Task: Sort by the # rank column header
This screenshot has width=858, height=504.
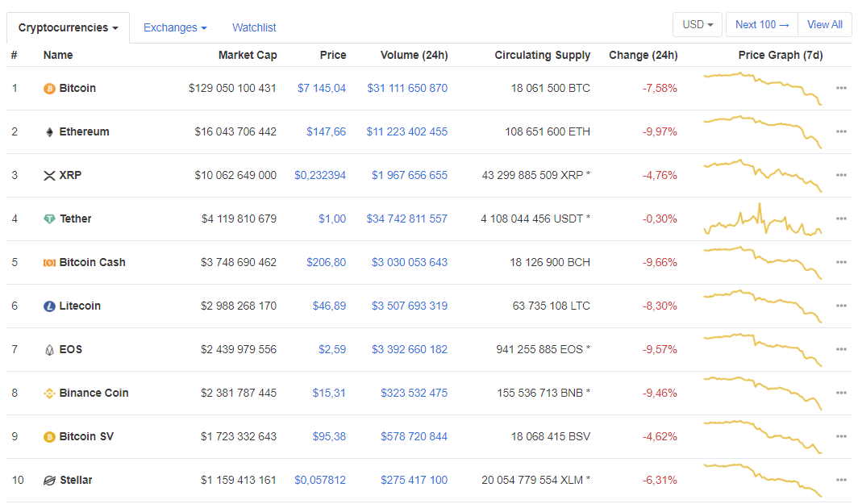Action: pyautogui.click(x=15, y=56)
